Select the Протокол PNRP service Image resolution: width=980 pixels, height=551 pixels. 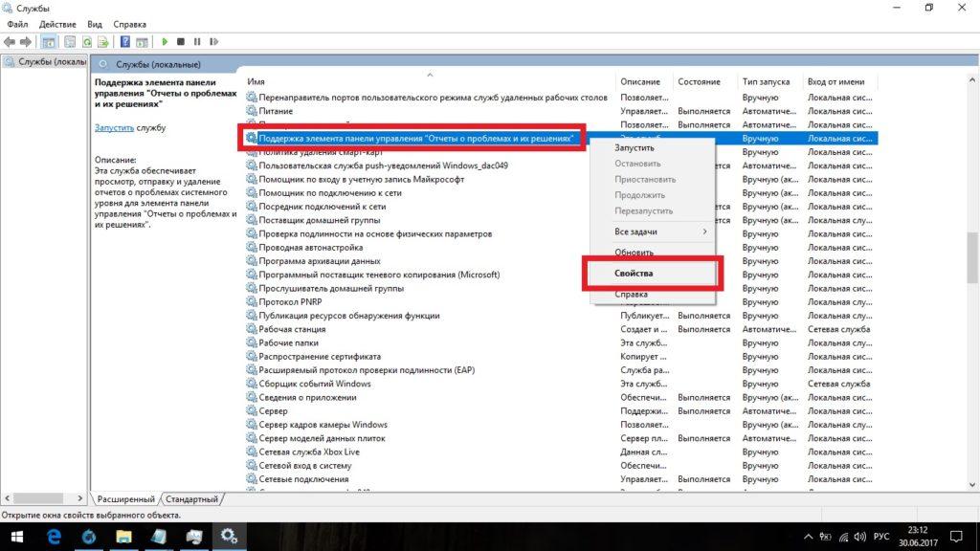pos(561,301)
